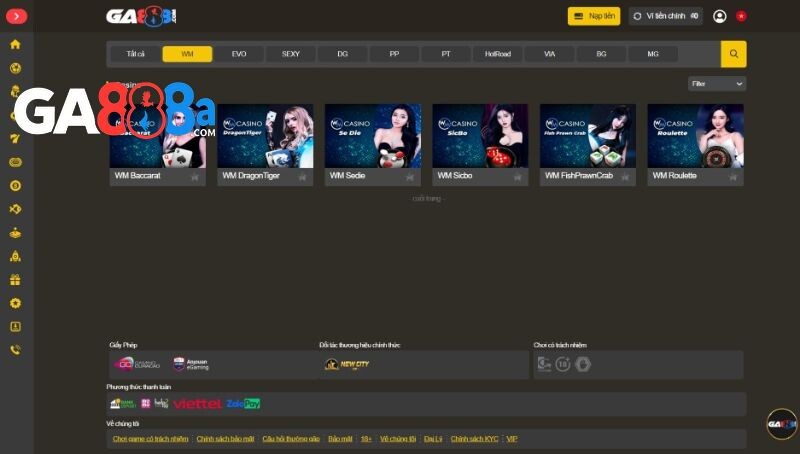Toggle the favorite star on WM Sicbo
Image resolution: width=800 pixels, height=454 pixels.
518,176
